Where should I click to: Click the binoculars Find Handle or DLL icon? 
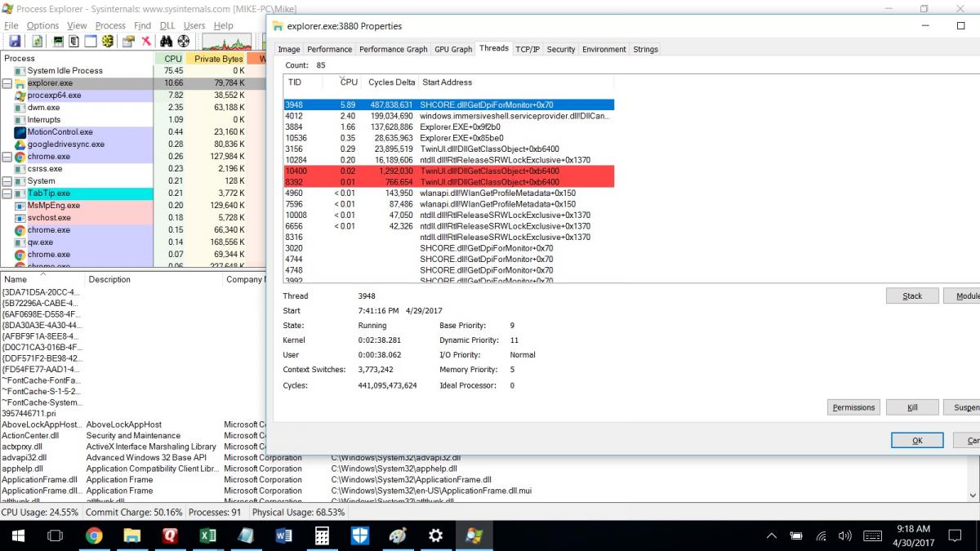click(x=167, y=42)
